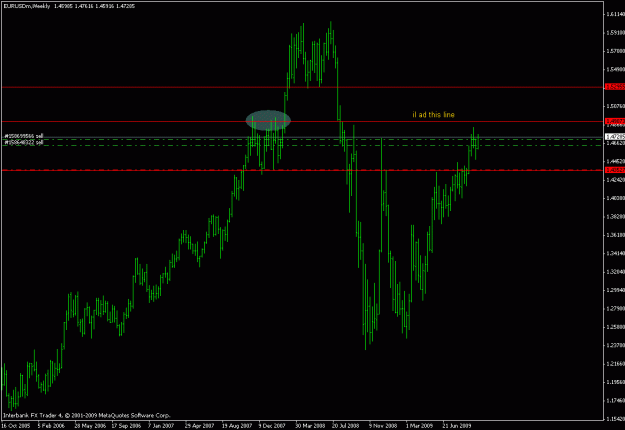This screenshot has width=625, height=430.
Task: Click the 9 Nov 2008 date label
Action: pyautogui.click(x=383, y=426)
